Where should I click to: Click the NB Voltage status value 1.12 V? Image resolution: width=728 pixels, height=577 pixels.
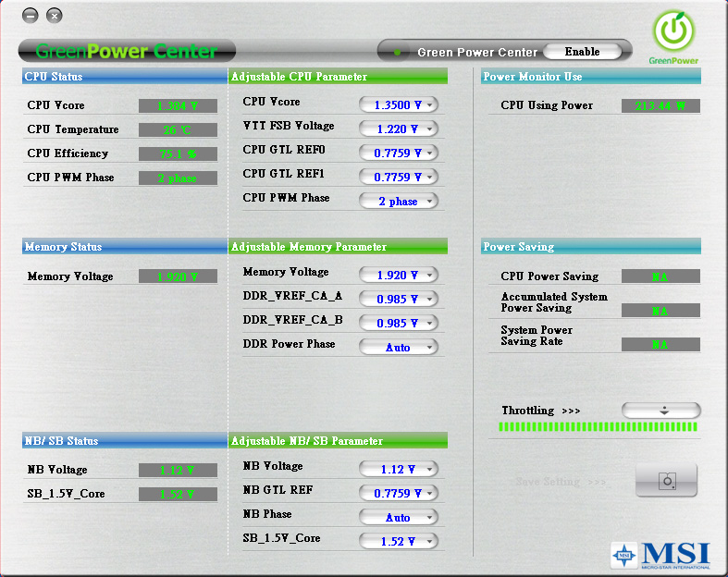[x=178, y=471]
